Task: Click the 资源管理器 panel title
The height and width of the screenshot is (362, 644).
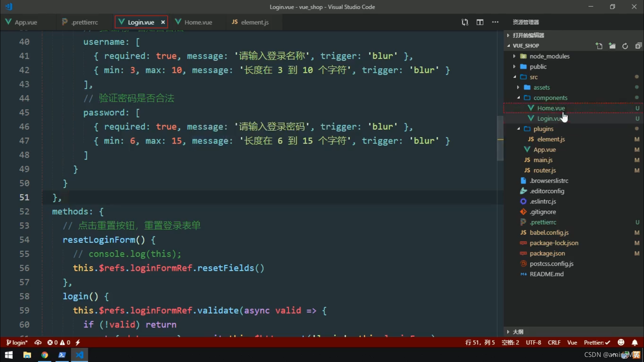Action: click(x=526, y=22)
